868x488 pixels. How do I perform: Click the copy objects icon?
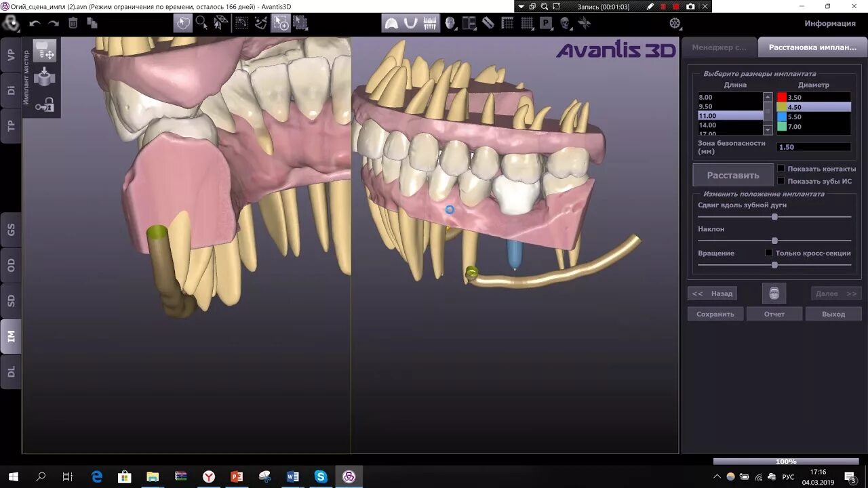(x=92, y=23)
